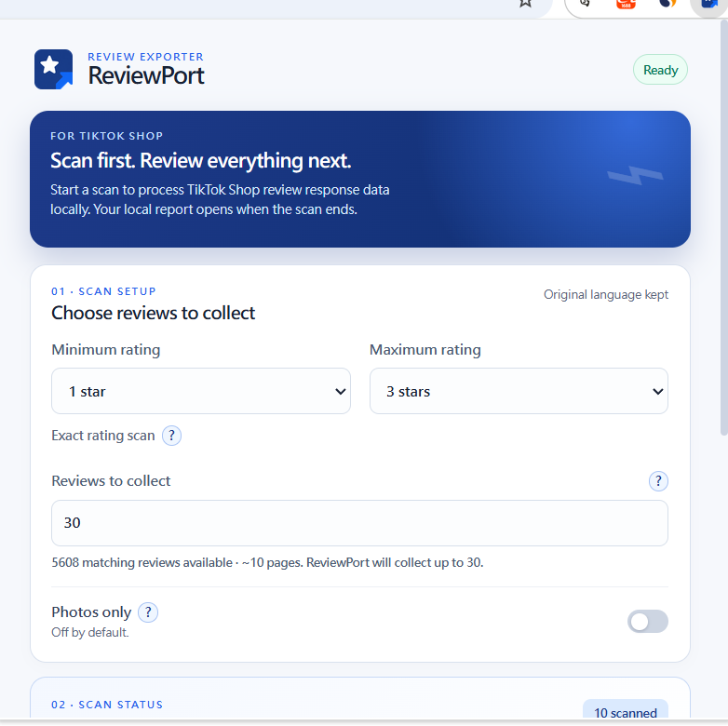This screenshot has height=726, width=728.
Task: Click the '02 · SCAN STATUS' label
Action: click(x=107, y=705)
